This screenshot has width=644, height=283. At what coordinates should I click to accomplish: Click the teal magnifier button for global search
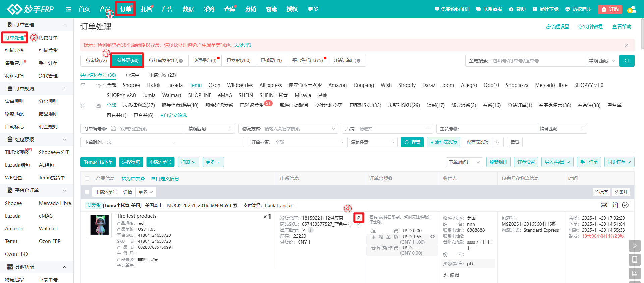coord(627,61)
